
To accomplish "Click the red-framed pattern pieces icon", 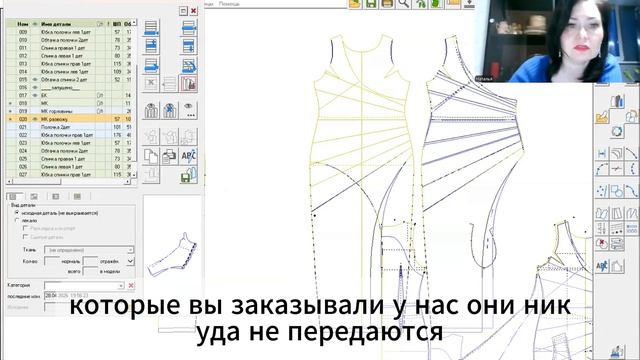I will click(x=189, y=83).
